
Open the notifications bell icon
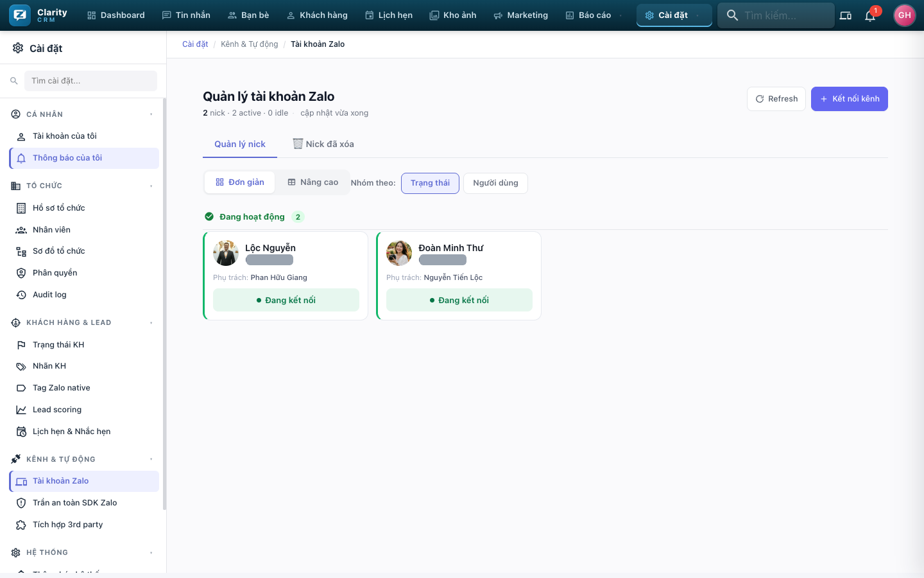tap(870, 15)
